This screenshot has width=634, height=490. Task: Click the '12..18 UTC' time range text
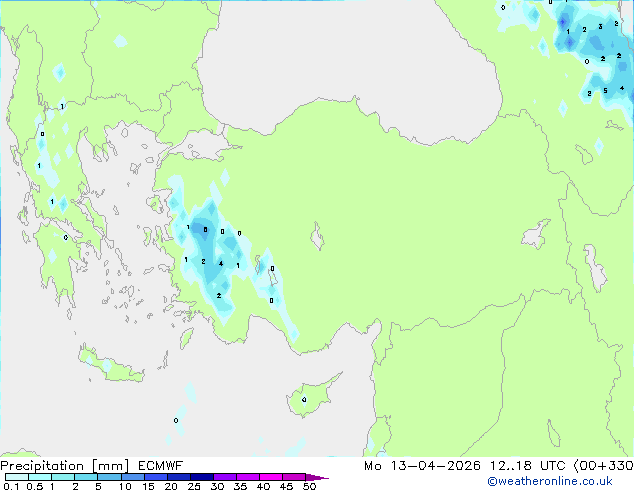click(x=527, y=466)
